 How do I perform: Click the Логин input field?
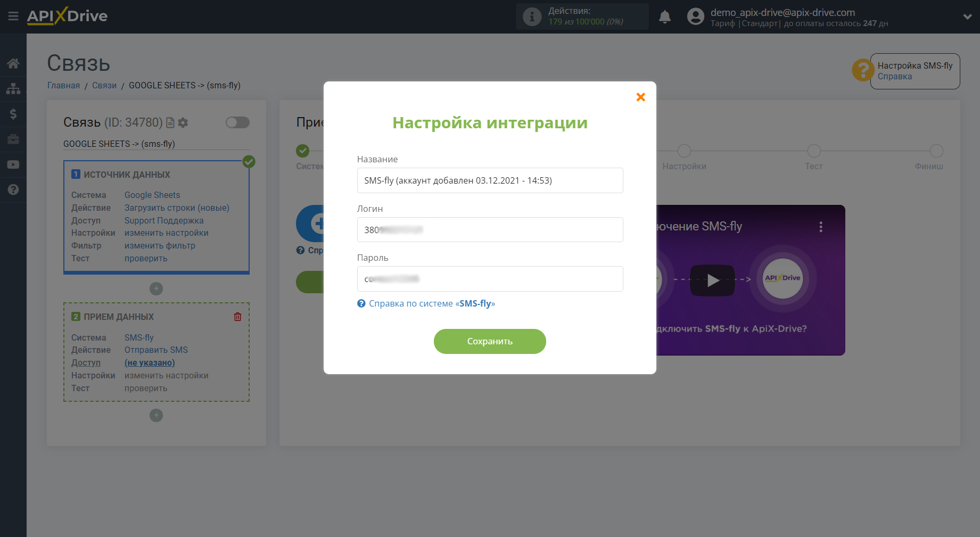tap(490, 230)
